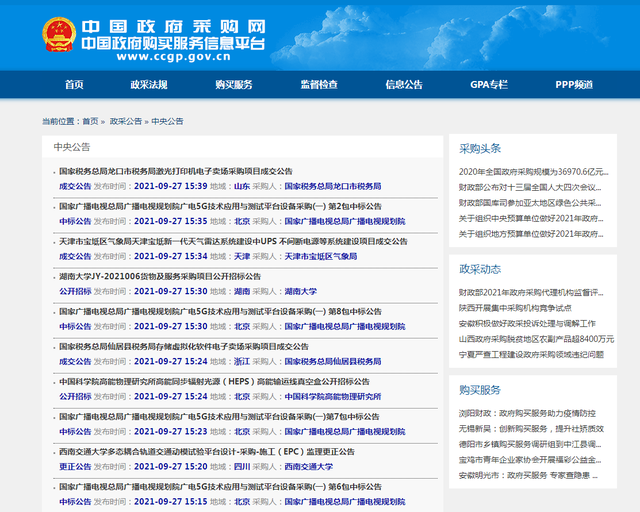Open article 安徽明光市：政府买服务 专家查隐患
The width and height of the screenshot is (640, 512).
(528, 475)
